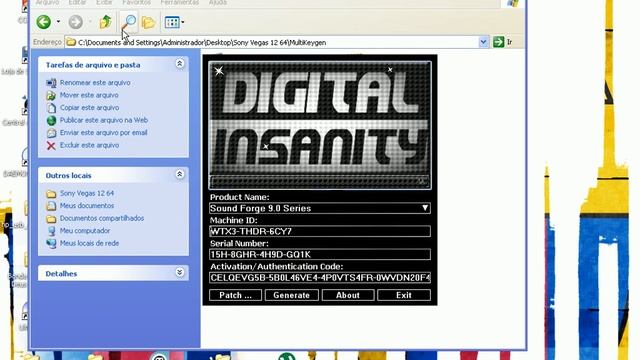
Task: Click the Meus documentos folder icon
Action: pyautogui.click(x=51, y=206)
